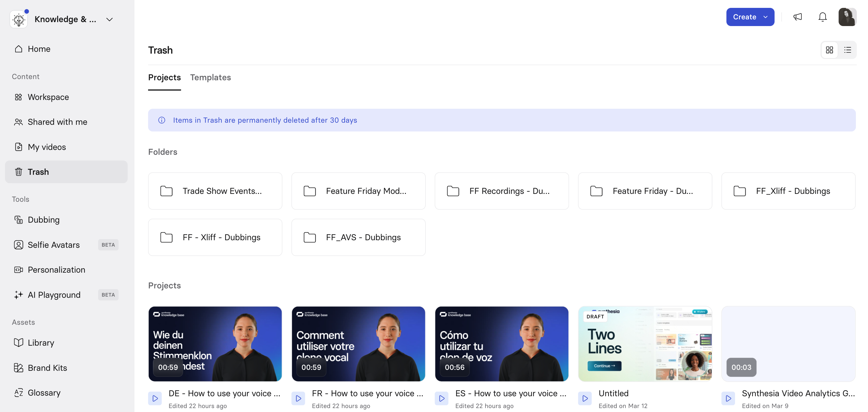Expand the Knowledge workspace switcher chevron

(110, 20)
